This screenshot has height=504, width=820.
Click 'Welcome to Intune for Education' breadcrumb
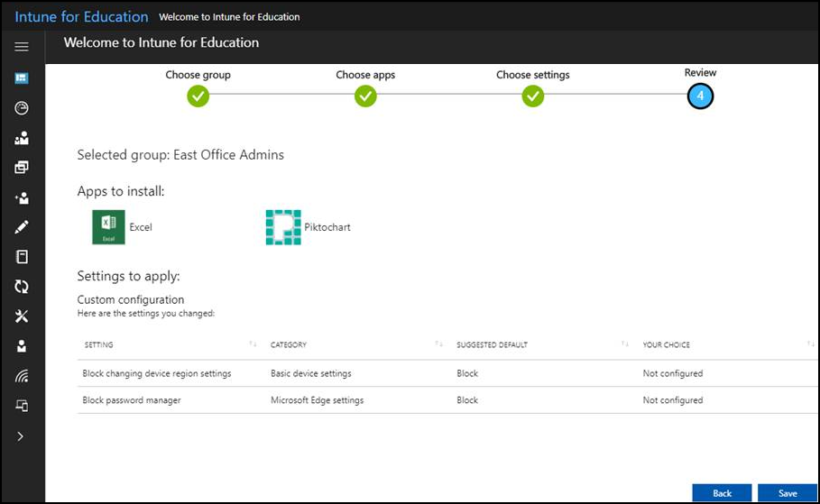[229, 17]
